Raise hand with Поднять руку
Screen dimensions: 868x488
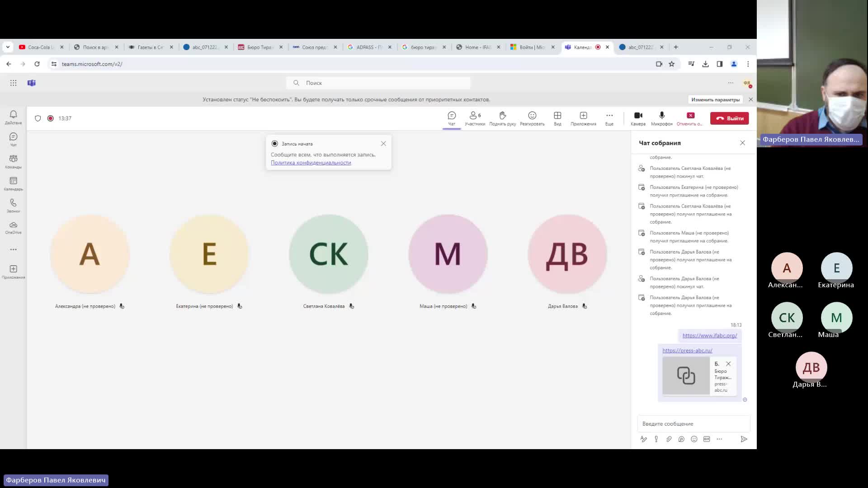click(x=502, y=118)
